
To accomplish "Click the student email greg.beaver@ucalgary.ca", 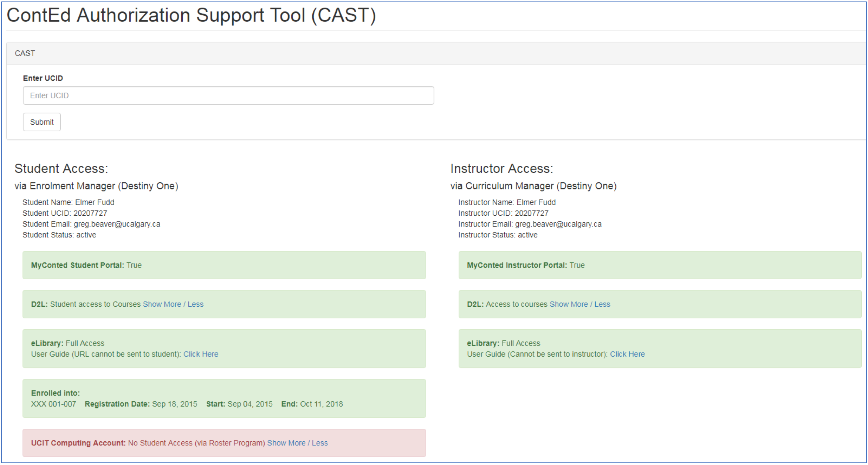I will click(x=117, y=224).
